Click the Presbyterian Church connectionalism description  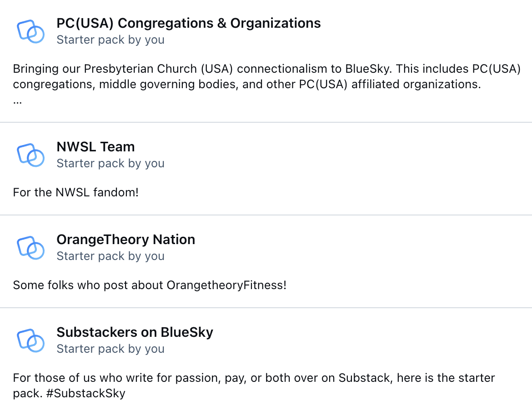click(266, 69)
